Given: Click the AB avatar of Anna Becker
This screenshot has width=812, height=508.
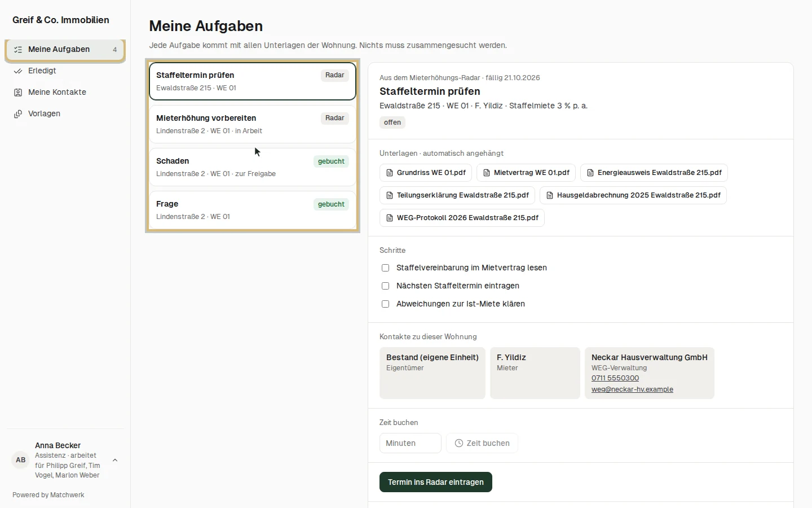Looking at the screenshot, I should 21,460.
